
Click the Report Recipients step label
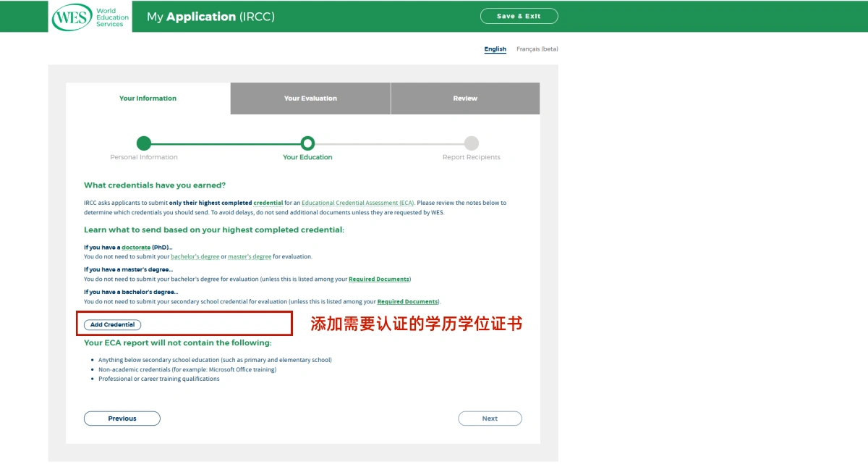tap(472, 157)
